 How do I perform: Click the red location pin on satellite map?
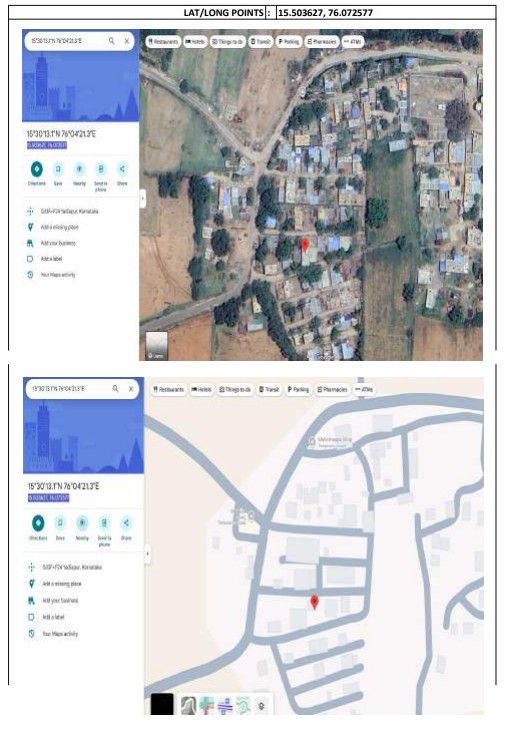(x=305, y=245)
